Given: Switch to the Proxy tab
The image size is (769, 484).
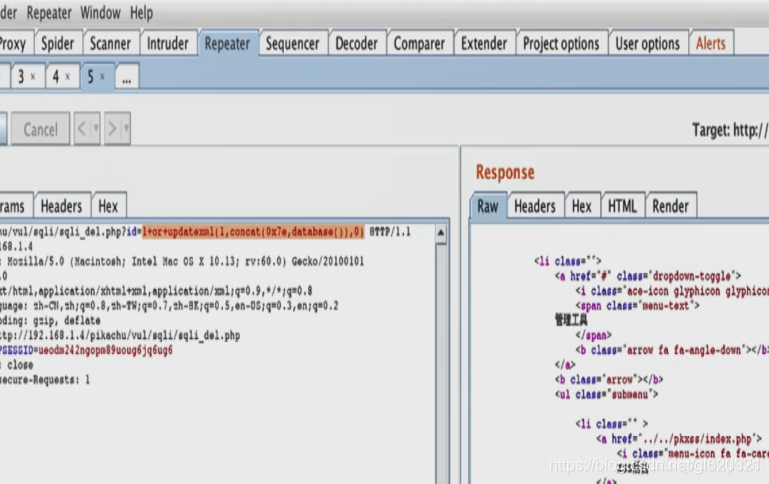Looking at the screenshot, I should (15, 44).
